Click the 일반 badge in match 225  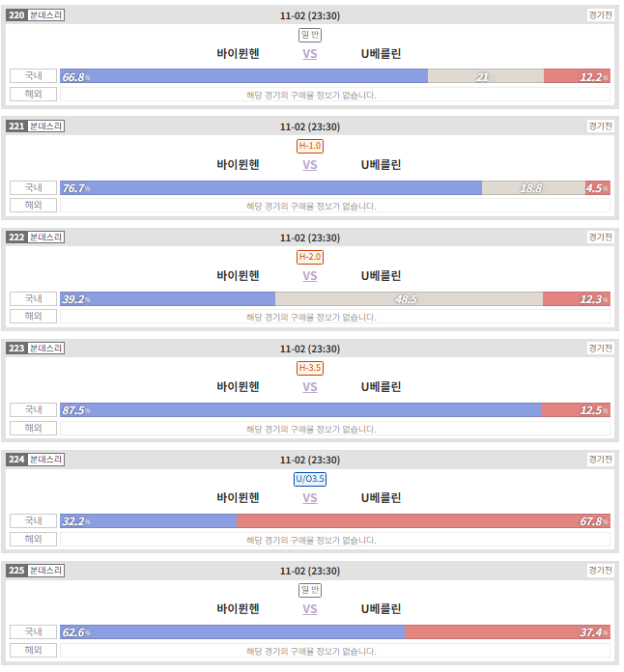coord(310,591)
